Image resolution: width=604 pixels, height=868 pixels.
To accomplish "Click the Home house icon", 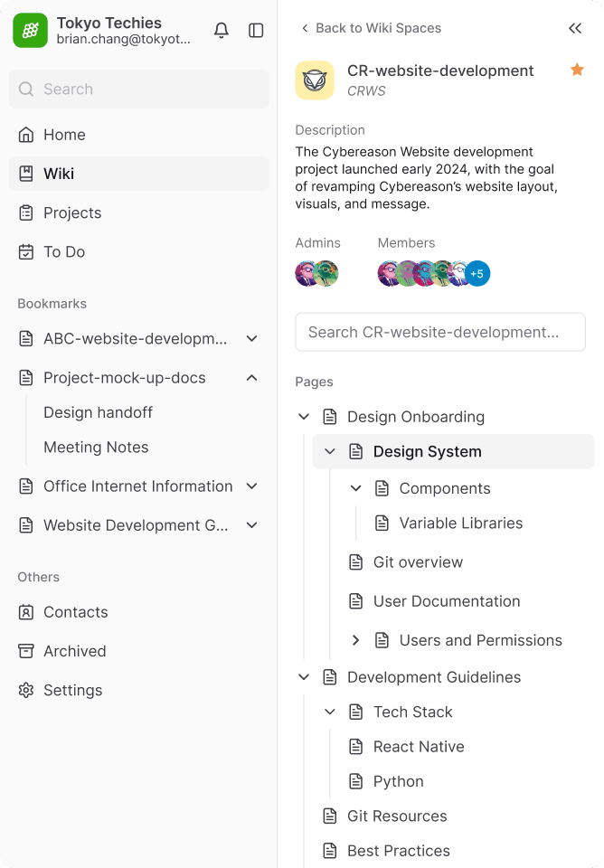I will (x=26, y=135).
